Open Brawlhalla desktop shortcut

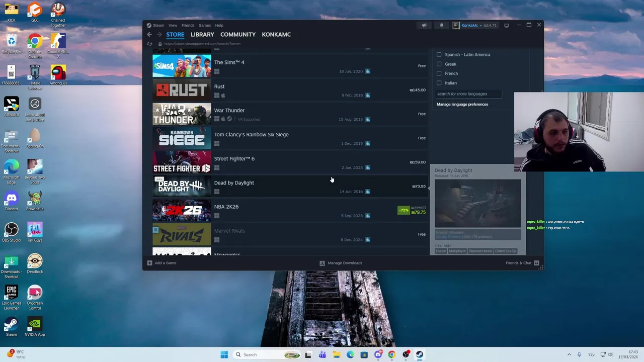pyautogui.click(x=35, y=201)
